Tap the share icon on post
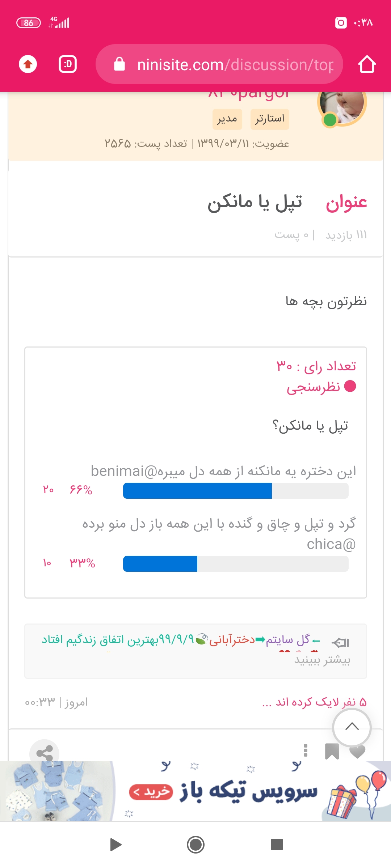The height and width of the screenshot is (868, 391). pyautogui.click(x=45, y=753)
